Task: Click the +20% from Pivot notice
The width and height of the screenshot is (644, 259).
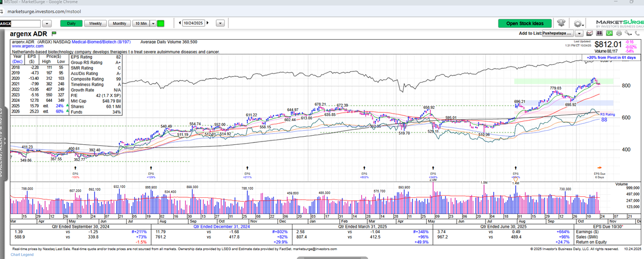Action: tap(611, 57)
